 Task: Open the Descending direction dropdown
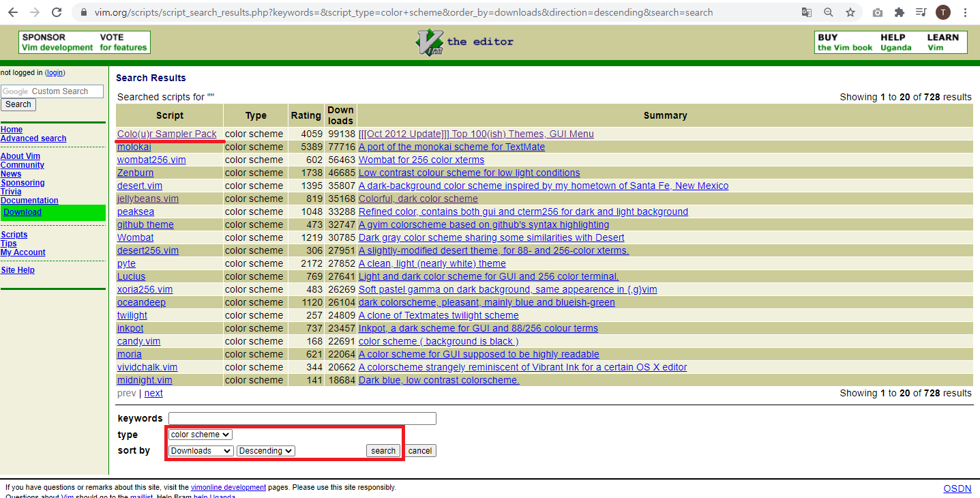point(266,451)
